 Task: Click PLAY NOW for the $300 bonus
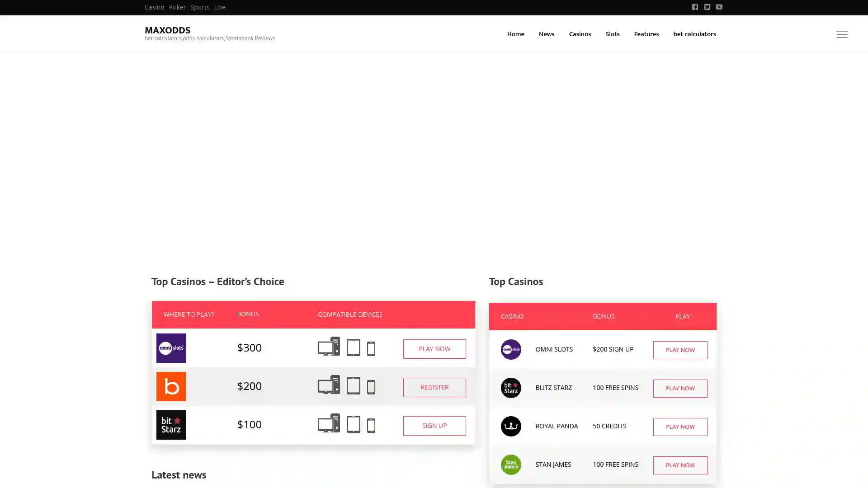[x=434, y=349]
